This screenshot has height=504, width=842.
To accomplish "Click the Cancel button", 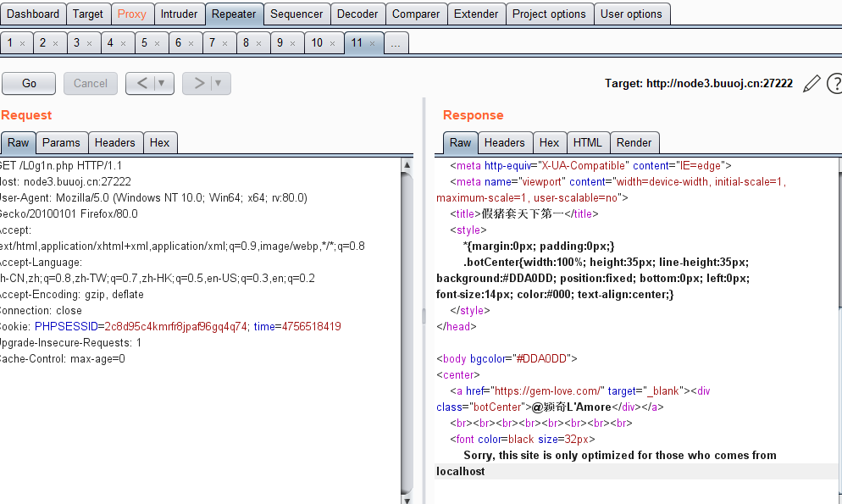I will click(90, 84).
